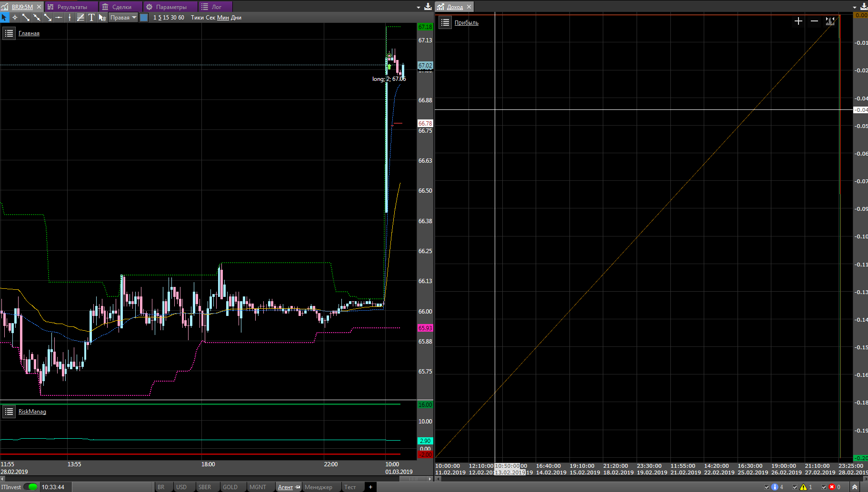This screenshot has height=492, width=868.
Task: Click the scrollbar right arrow under chart
Action: (430, 479)
